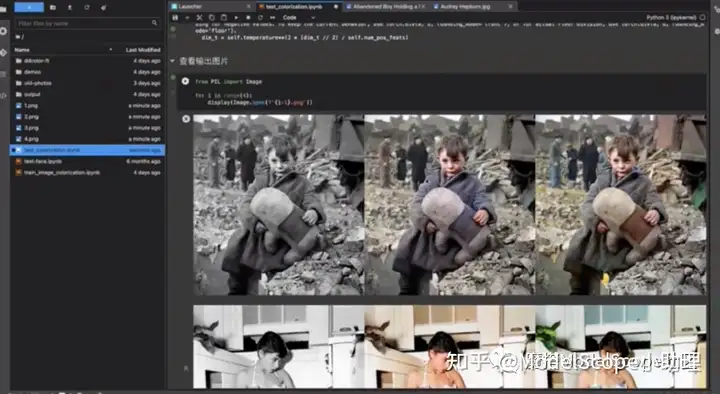Click the upload files arrow icon
Viewport: 720px width, 394px height.
70,7
